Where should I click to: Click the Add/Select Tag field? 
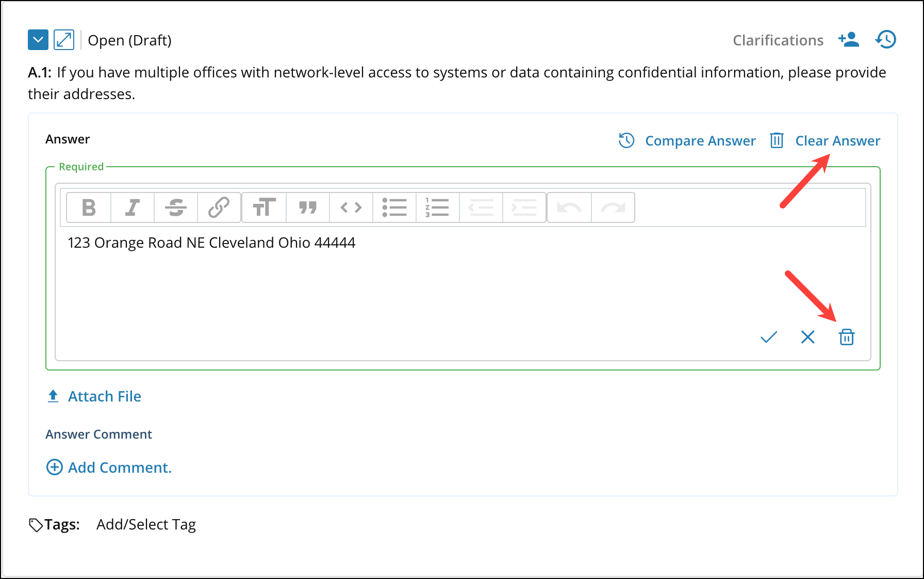(x=146, y=524)
